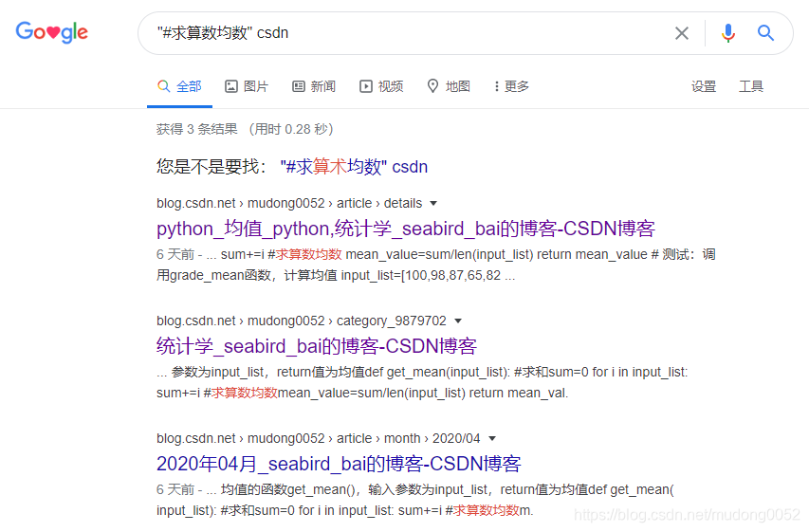The image size is (809, 532).
Task: Switch to the 图片 tab
Action: [247, 86]
